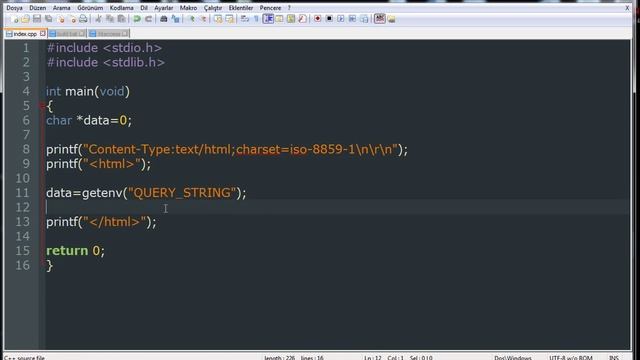The image size is (640, 360).
Task: Open the function list toolbar icon
Action: (x=302, y=19)
